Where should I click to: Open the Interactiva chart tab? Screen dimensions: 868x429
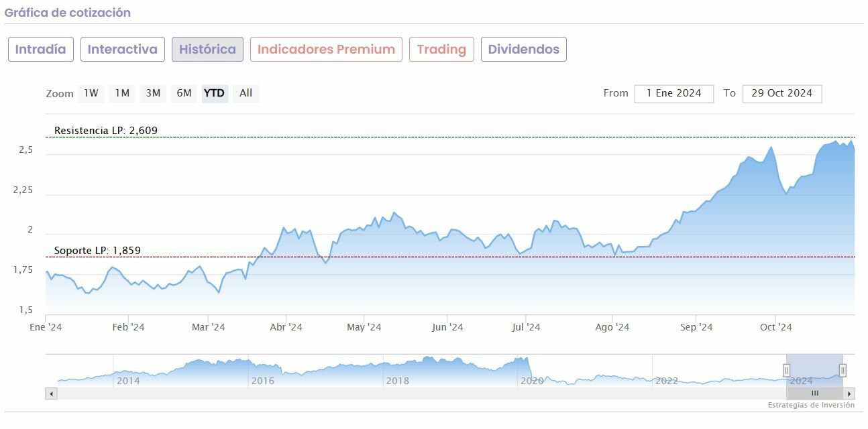[123, 50]
